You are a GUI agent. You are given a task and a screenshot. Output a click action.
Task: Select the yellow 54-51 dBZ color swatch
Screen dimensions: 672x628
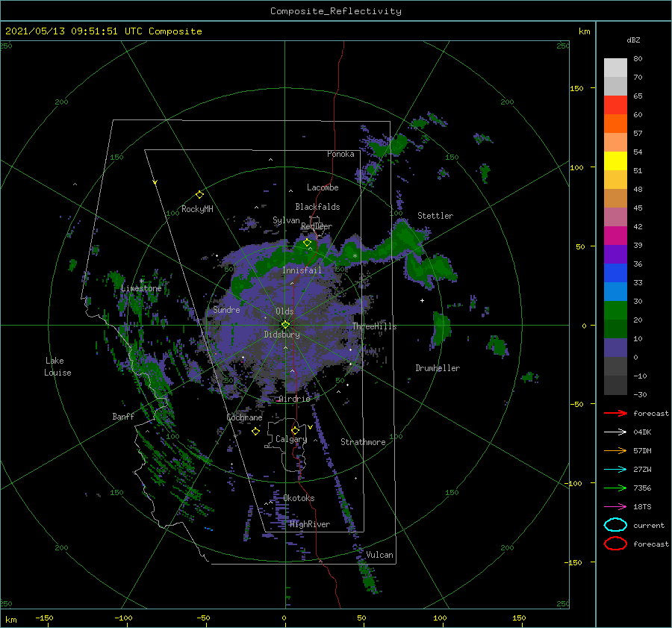[615, 161]
